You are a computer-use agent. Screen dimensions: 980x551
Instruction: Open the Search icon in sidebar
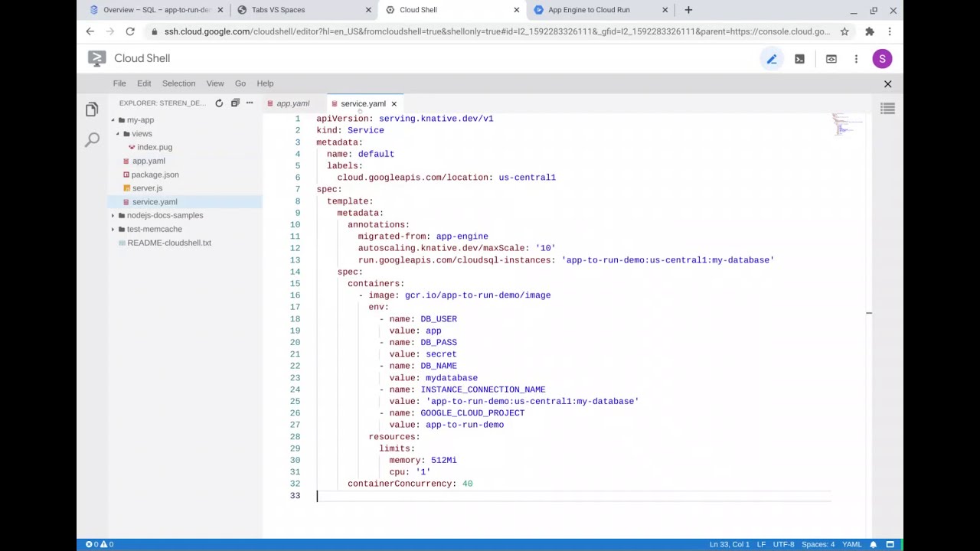[92, 139]
